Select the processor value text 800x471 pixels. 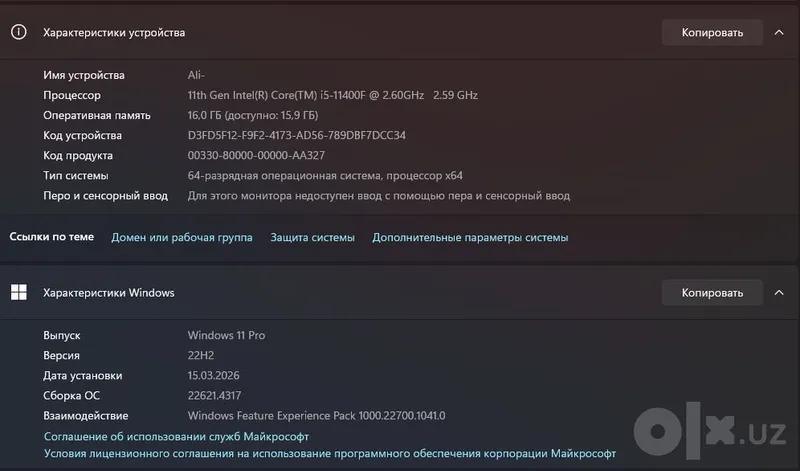(x=333, y=95)
